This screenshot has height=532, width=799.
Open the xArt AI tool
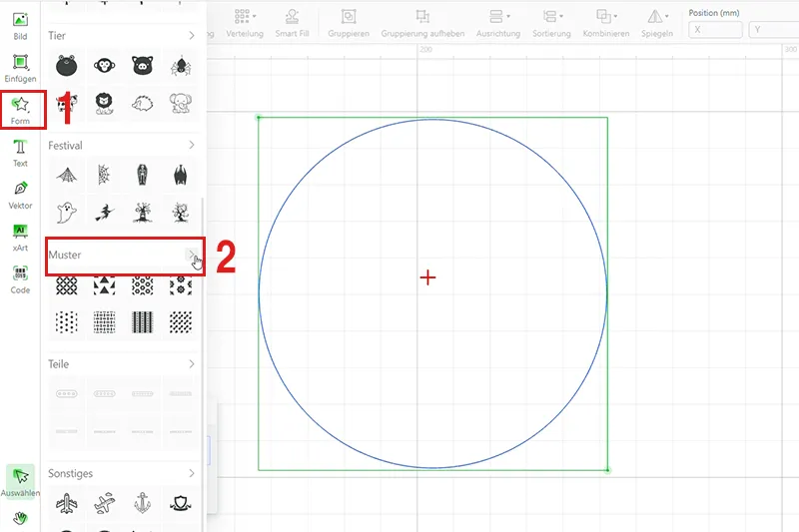[20, 237]
